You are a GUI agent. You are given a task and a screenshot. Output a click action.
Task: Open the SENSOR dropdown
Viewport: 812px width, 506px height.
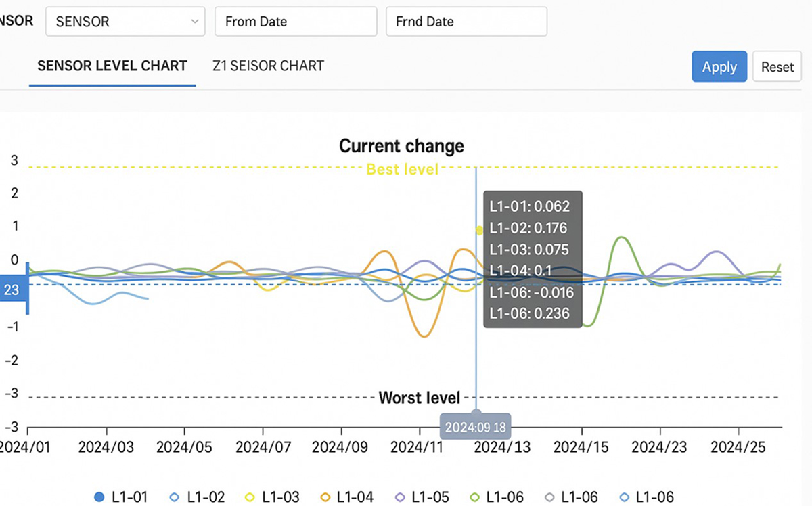125,22
